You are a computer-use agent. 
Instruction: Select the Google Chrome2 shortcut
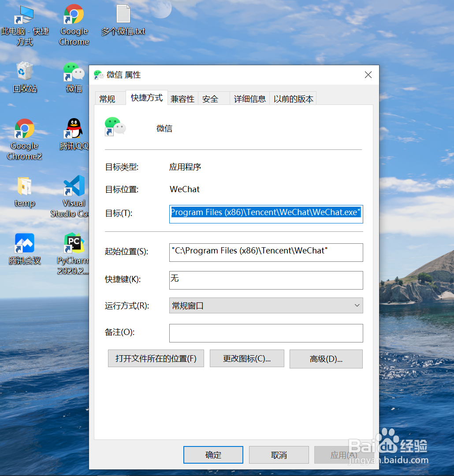[24, 128]
